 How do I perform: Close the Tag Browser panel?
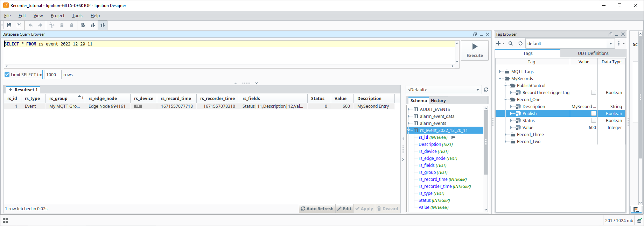tap(623, 34)
